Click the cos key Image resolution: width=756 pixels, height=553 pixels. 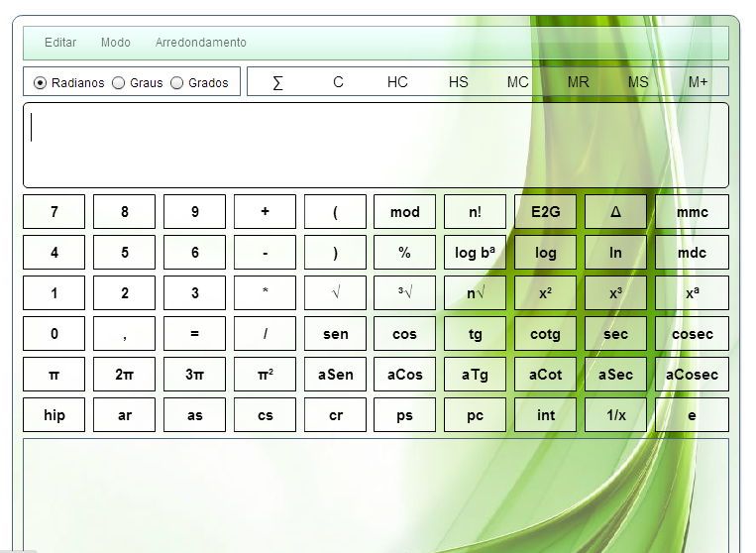(405, 333)
